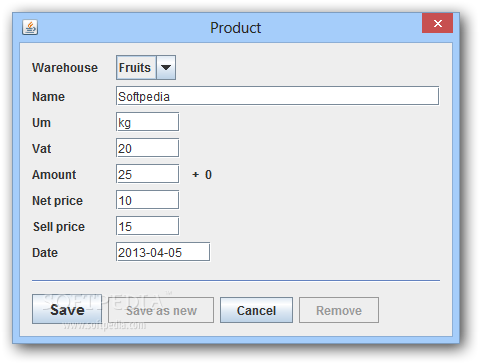Viewport: 480px width, 364px height.
Task: Cancel the product dialog
Action: pos(256,310)
